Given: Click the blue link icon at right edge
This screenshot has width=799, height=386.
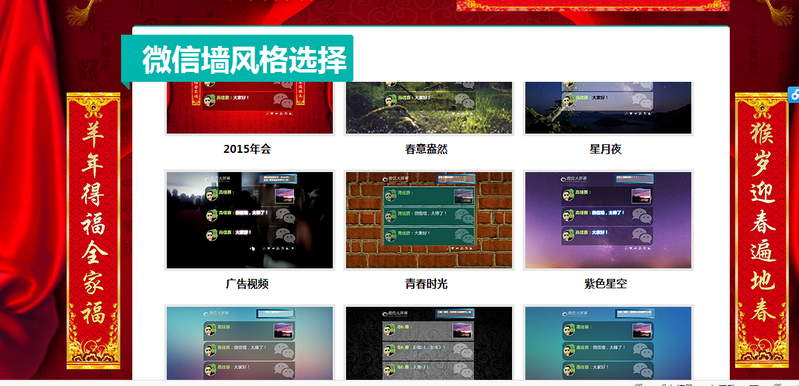Looking at the screenshot, I should pos(794,94).
